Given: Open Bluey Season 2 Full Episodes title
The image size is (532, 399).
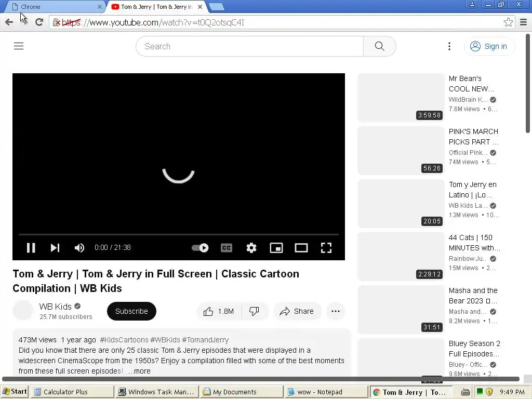Looking at the screenshot, I should click(474, 349).
